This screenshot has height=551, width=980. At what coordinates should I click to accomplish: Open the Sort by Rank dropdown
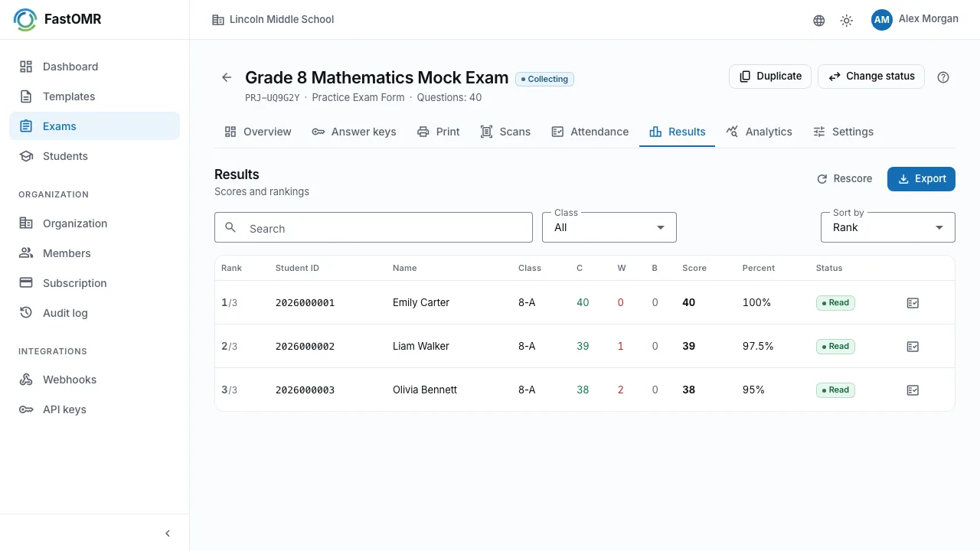888,227
